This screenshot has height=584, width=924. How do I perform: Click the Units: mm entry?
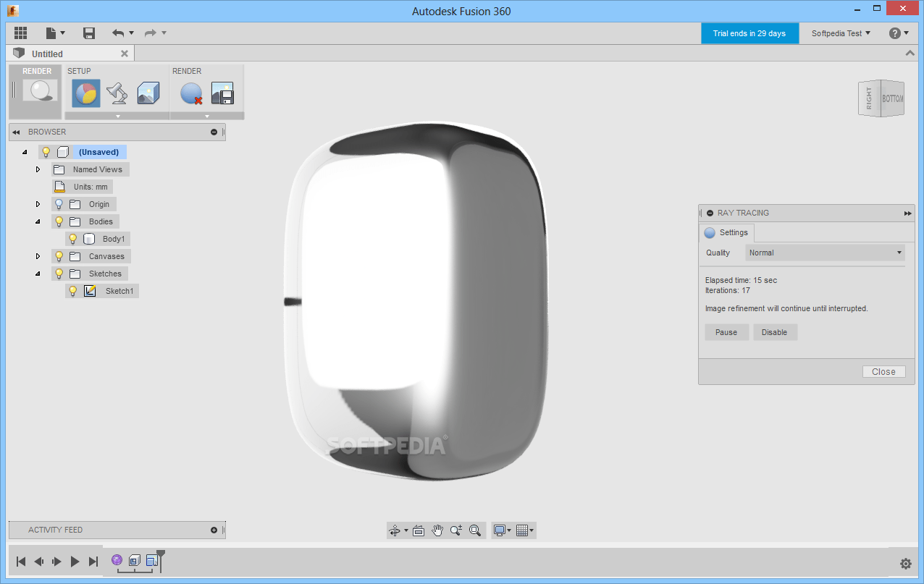click(x=91, y=187)
